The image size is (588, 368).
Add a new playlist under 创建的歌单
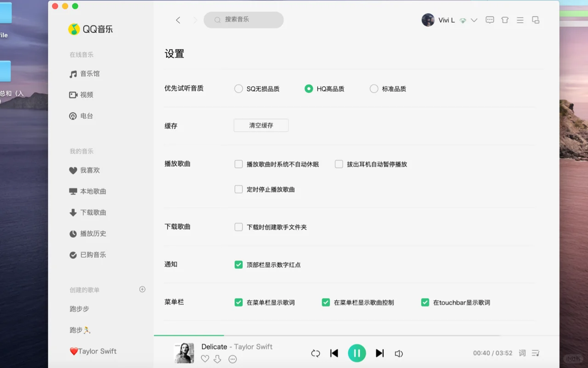pyautogui.click(x=142, y=289)
